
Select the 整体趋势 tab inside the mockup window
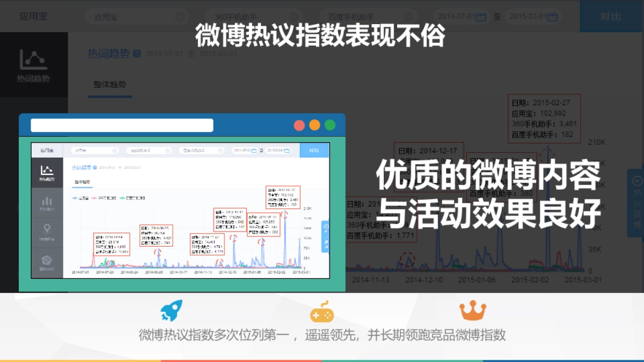coord(82,182)
